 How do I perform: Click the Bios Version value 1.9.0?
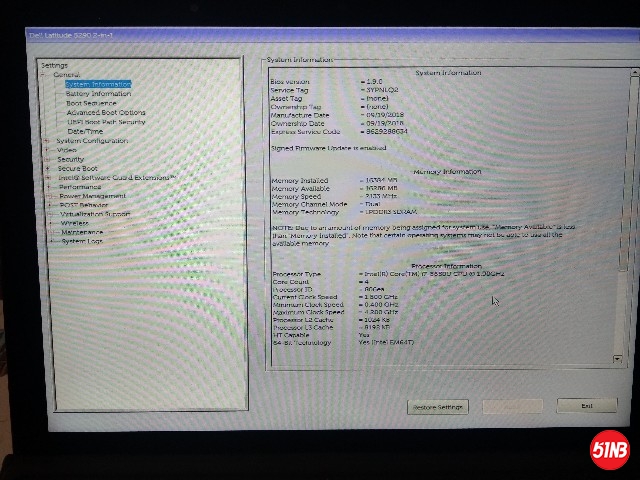coord(374,82)
